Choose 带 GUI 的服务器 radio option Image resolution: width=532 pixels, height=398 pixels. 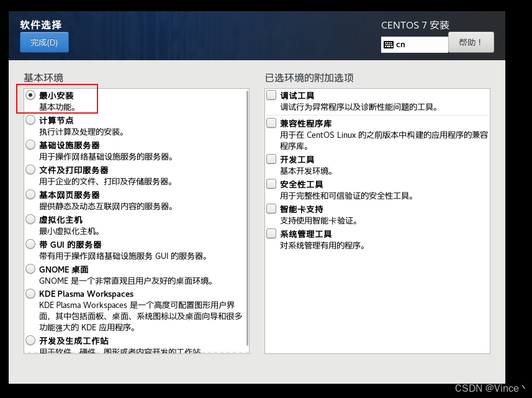[x=30, y=244]
